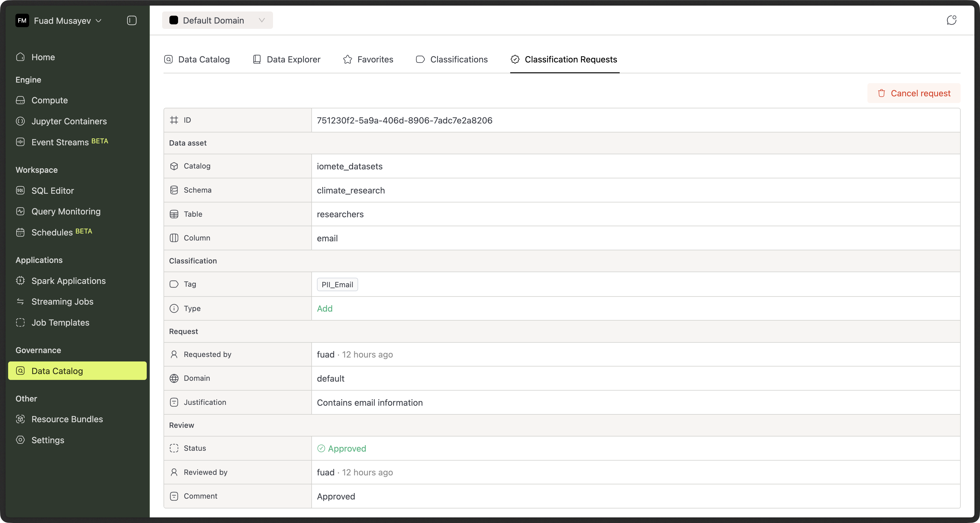This screenshot has width=980, height=523.
Task: Go to Compute in the sidebar
Action: [50, 101]
